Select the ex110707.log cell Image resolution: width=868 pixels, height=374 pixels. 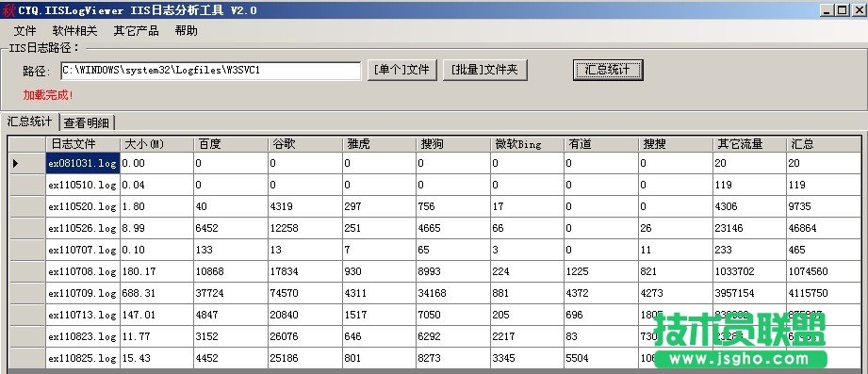[x=83, y=250]
